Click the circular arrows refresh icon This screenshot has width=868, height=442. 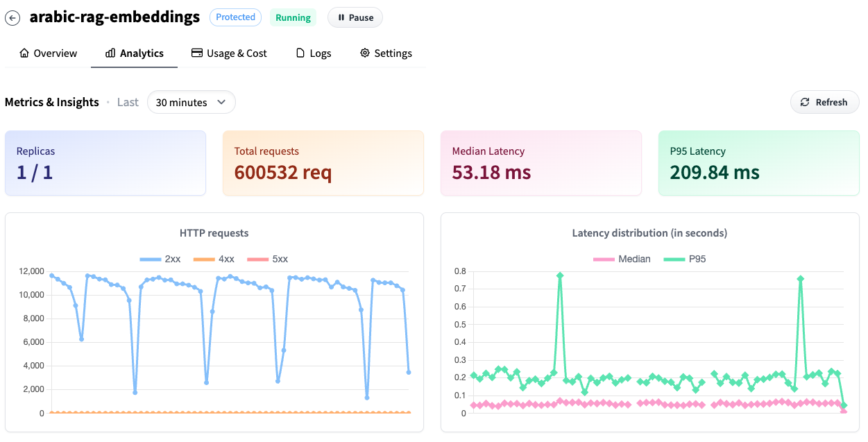pyautogui.click(x=805, y=103)
